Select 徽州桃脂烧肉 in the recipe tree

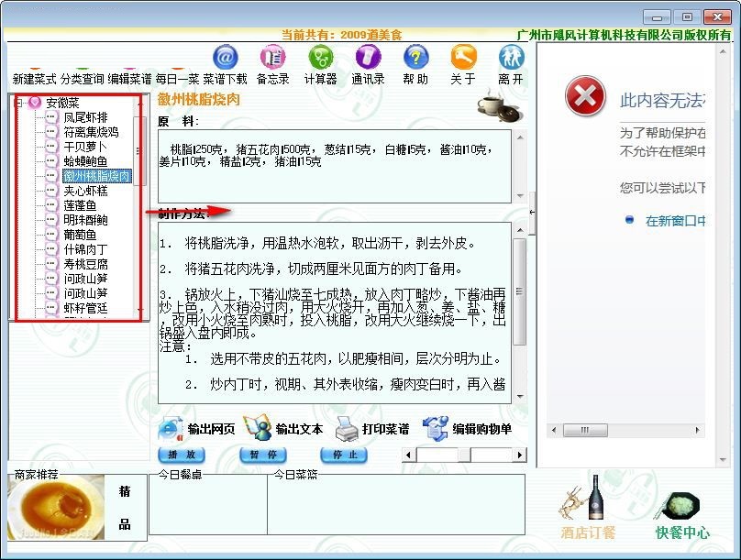[x=97, y=176]
